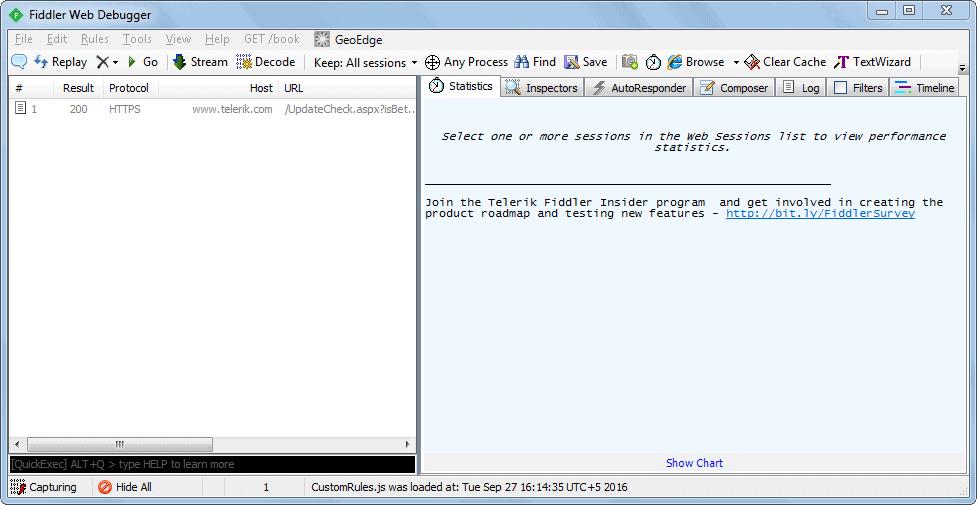The width and height of the screenshot is (977, 505).
Task: Open the Rules menu
Action: coord(95,39)
